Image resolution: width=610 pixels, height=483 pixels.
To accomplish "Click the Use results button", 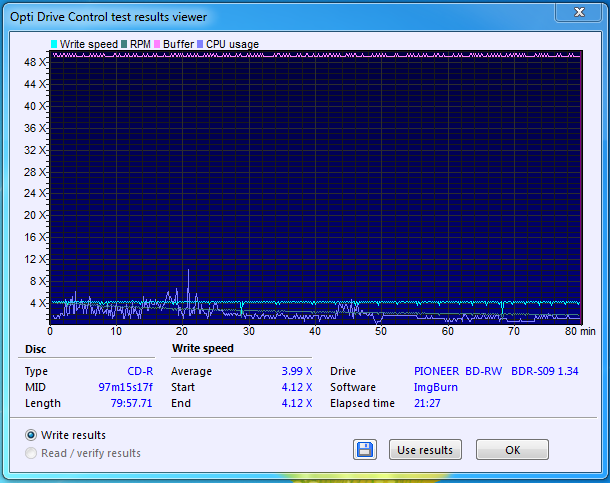I will point(425,450).
